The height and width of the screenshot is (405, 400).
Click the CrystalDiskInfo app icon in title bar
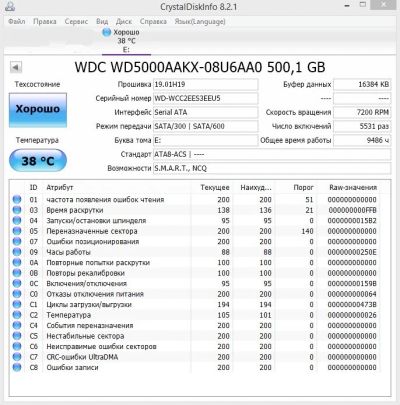[x=10, y=6]
